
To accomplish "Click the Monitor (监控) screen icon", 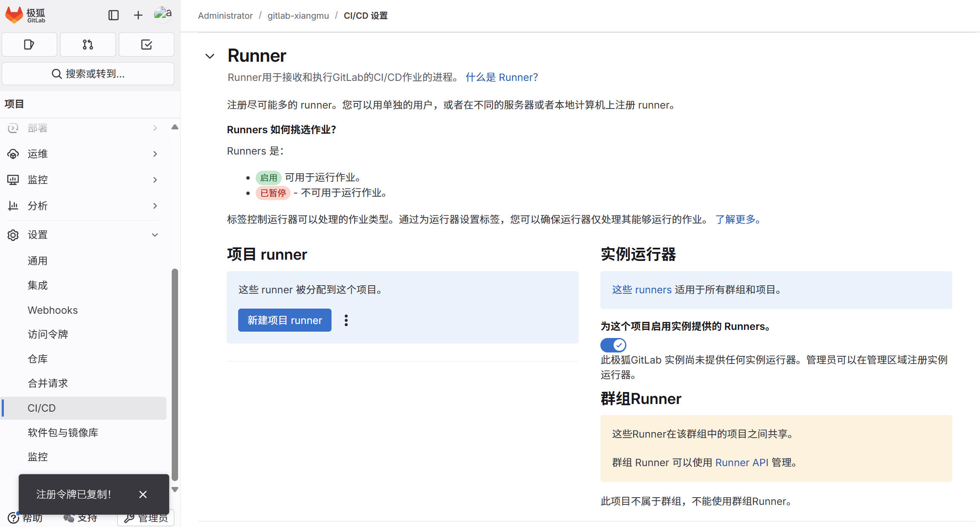I will pos(13,180).
